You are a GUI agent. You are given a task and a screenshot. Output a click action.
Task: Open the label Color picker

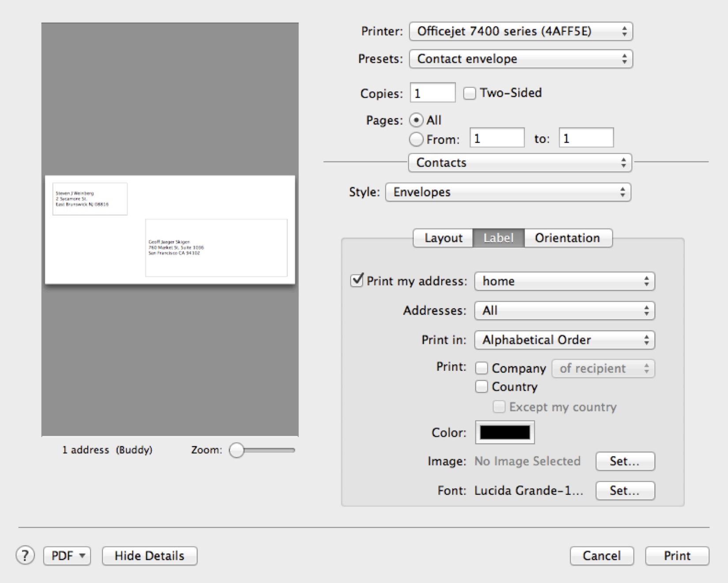pos(504,433)
